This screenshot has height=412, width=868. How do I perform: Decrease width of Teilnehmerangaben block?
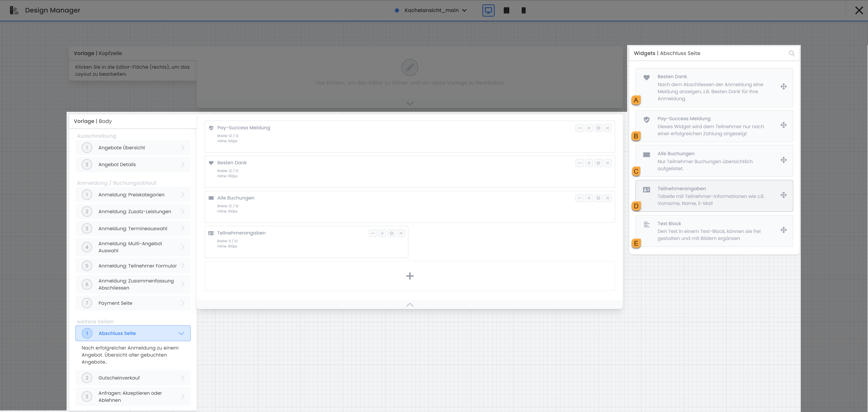[x=373, y=233]
